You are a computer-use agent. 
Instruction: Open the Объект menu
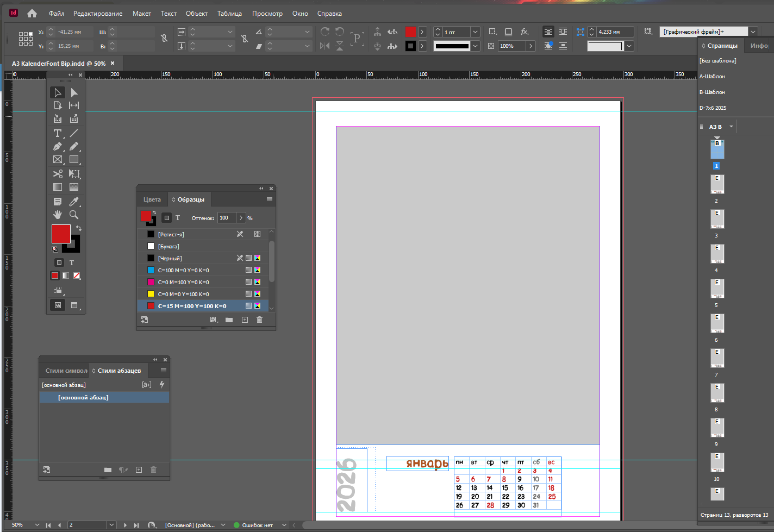coord(196,14)
